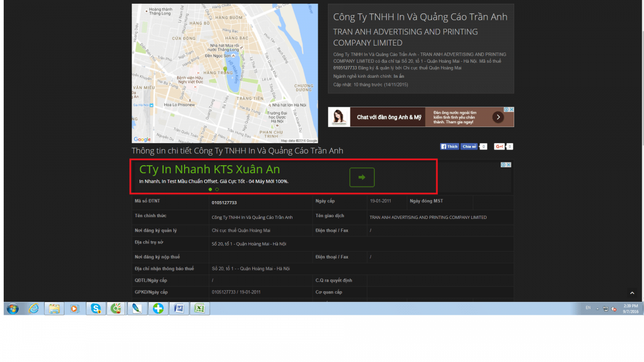Click the network icon in system tray
This screenshot has width=644, height=362.
pos(605,308)
